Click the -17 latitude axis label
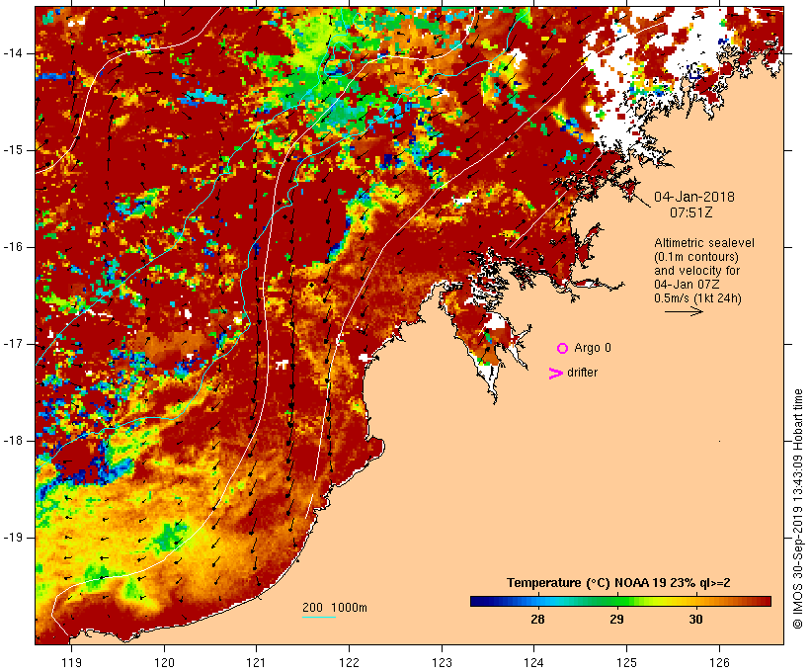The width and height of the screenshot is (810, 672). [x=12, y=344]
